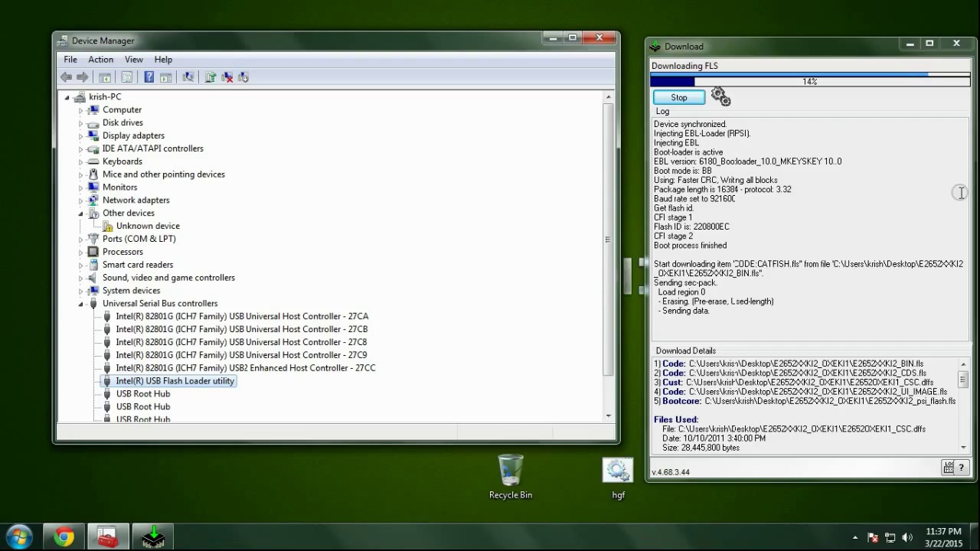Toggle the Show/Hide Action Pane toolbar icon
The height and width of the screenshot is (551, 980).
[x=165, y=77]
